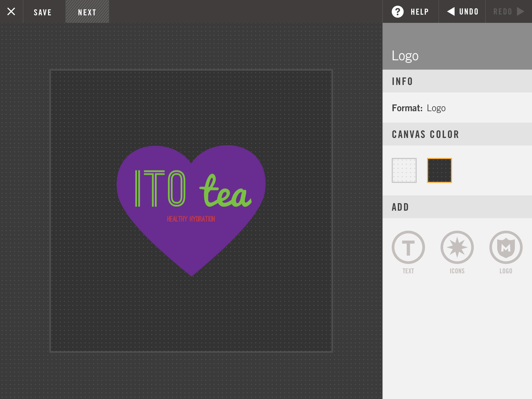532x399 pixels.
Task: Select the green script tea text
Action: coord(225,193)
